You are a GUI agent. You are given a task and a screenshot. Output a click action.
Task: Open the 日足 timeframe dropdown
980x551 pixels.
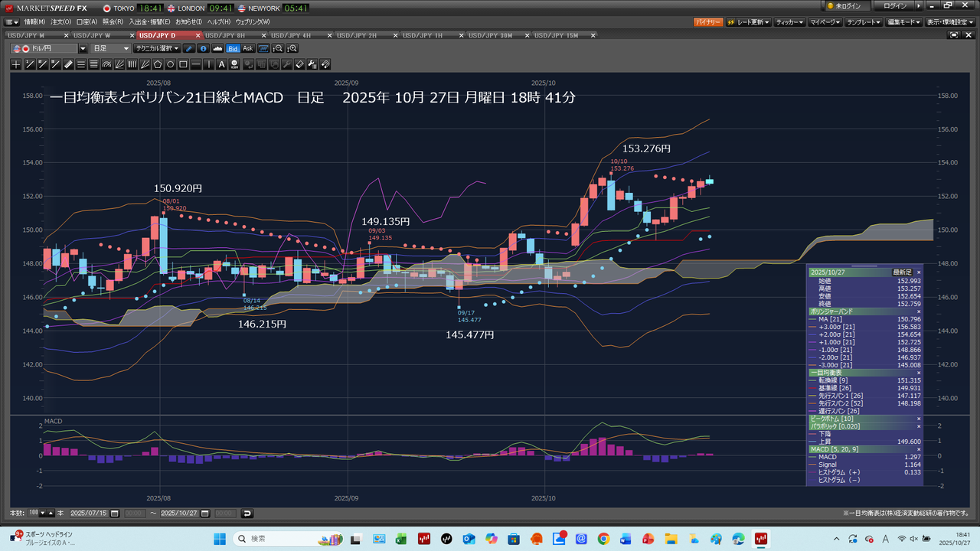110,48
